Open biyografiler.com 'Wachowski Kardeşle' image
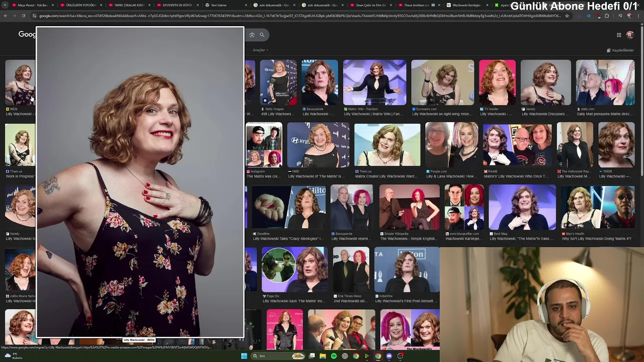This screenshot has width=644, height=362. (x=464, y=207)
